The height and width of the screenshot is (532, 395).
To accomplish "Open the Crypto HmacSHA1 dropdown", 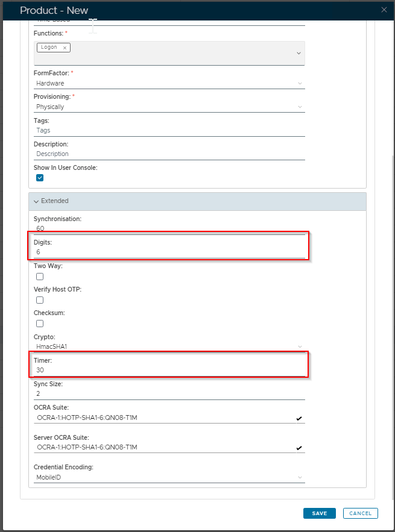I will 169,346.
